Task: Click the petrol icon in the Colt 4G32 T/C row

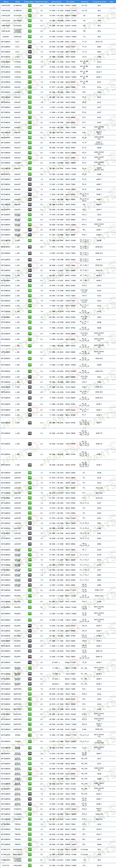Action: [x=30, y=42]
